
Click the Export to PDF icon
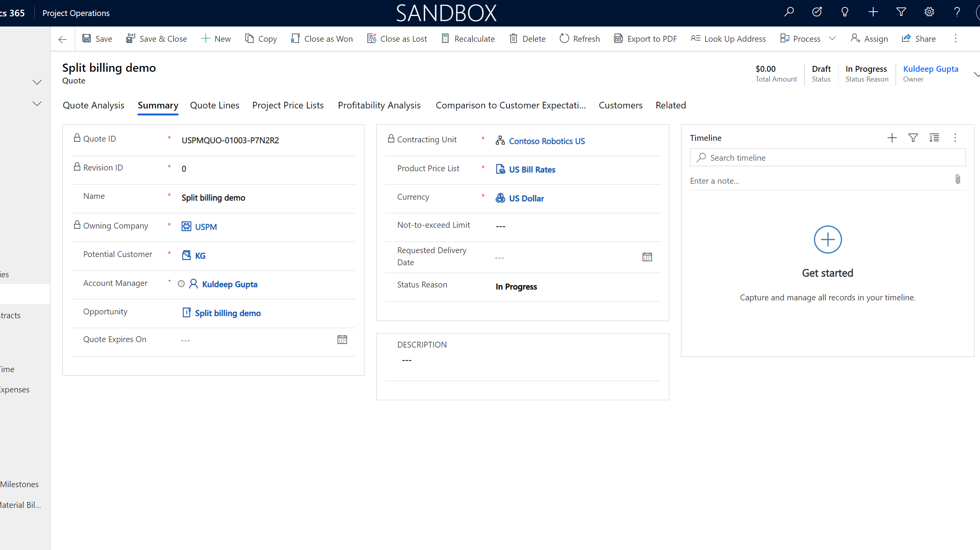(x=618, y=38)
